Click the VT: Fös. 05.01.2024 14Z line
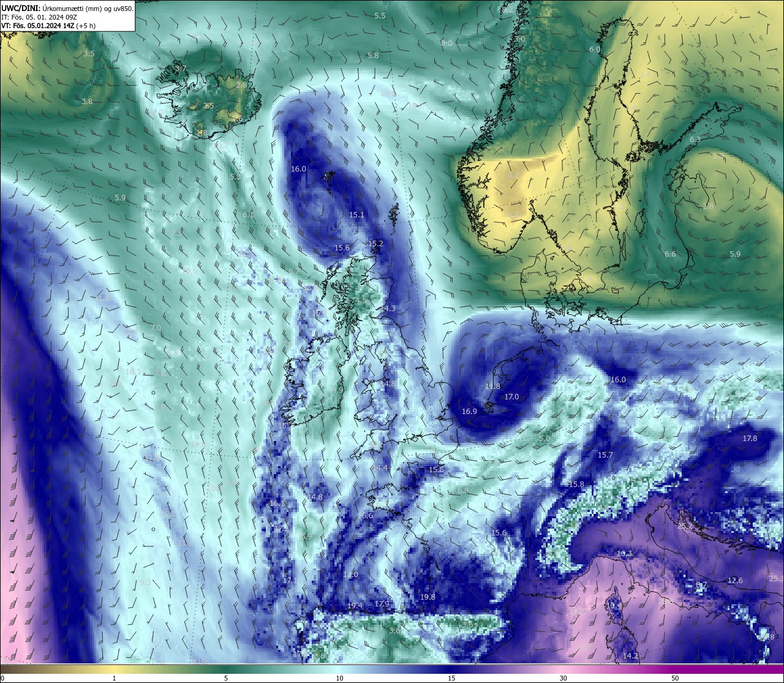The image size is (784, 683). [x=48, y=26]
